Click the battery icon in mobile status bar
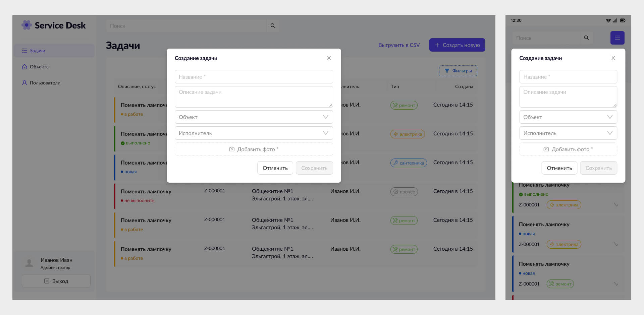644x315 pixels. (623, 20)
